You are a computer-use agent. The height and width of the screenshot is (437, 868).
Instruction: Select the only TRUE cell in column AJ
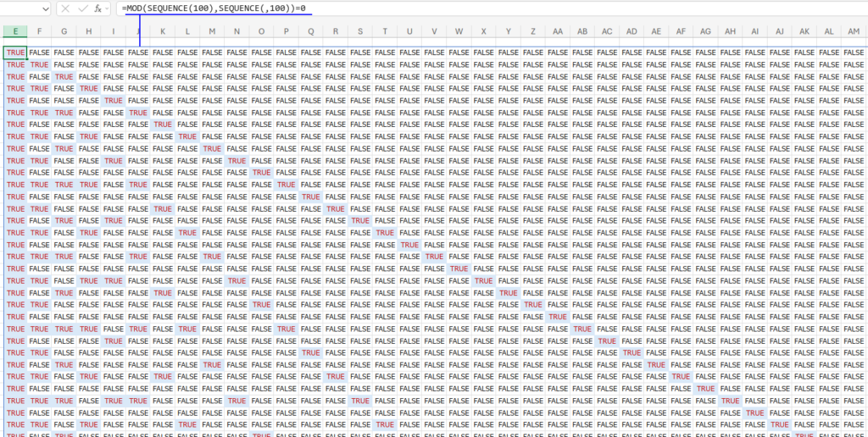point(780,425)
